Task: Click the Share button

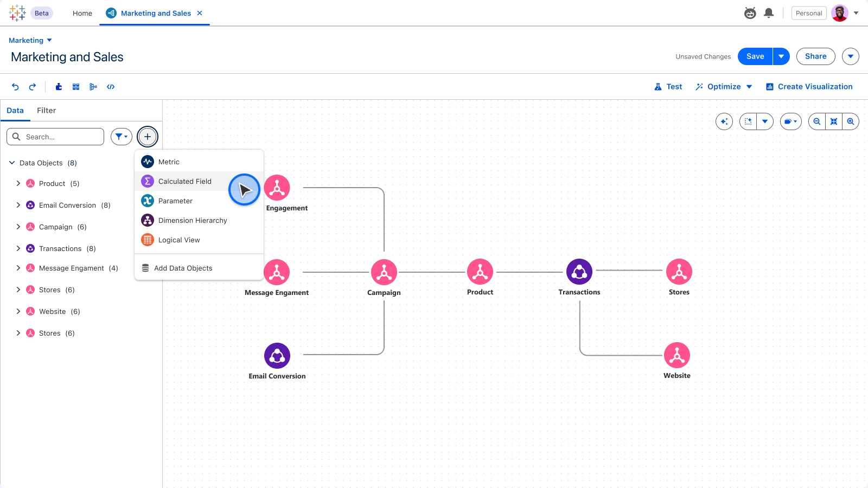Action: click(x=816, y=56)
